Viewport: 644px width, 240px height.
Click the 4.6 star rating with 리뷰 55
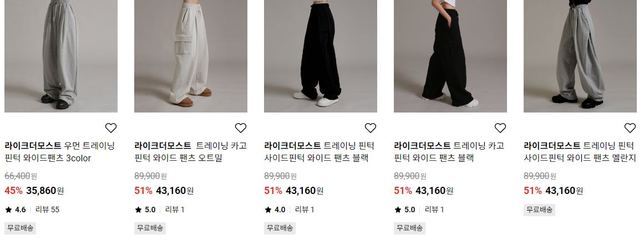point(32,210)
